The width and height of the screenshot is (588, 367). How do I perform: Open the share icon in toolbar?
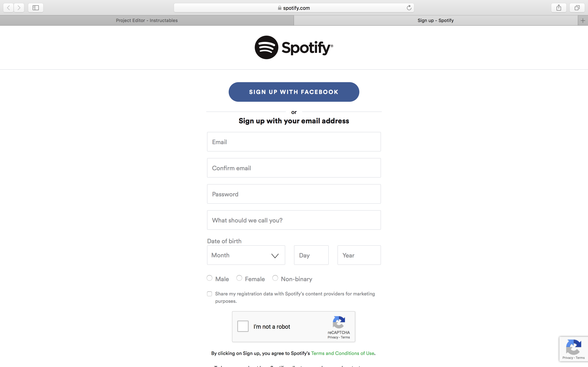559,8
